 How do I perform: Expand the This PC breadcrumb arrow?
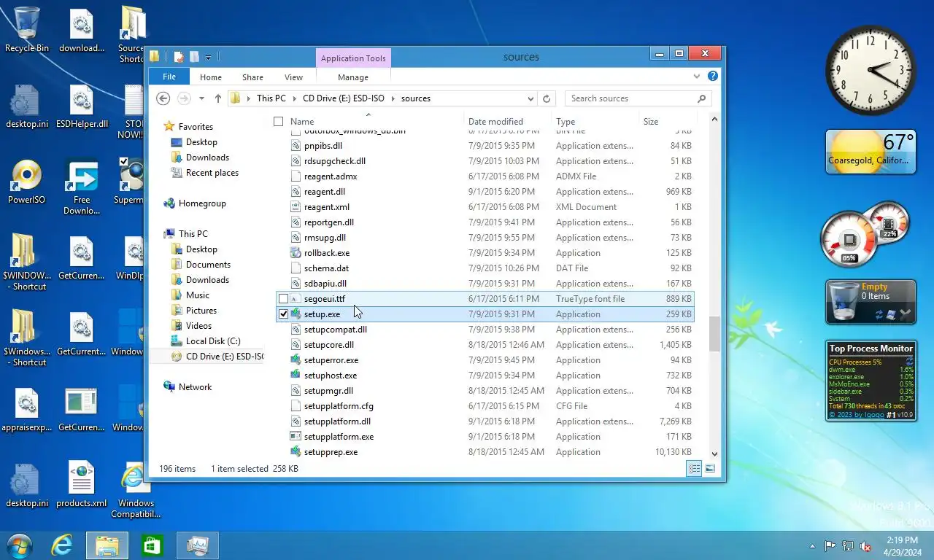pos(294,98)
